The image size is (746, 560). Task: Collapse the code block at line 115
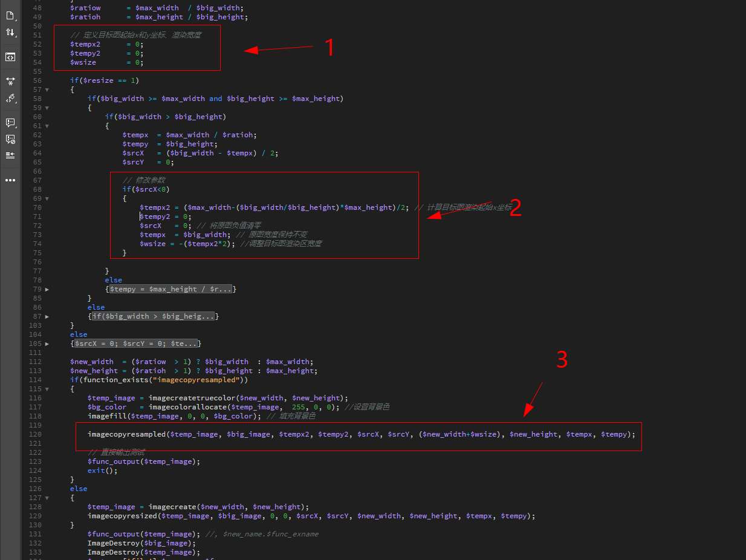pyautogui.click(x=47, y=389)
